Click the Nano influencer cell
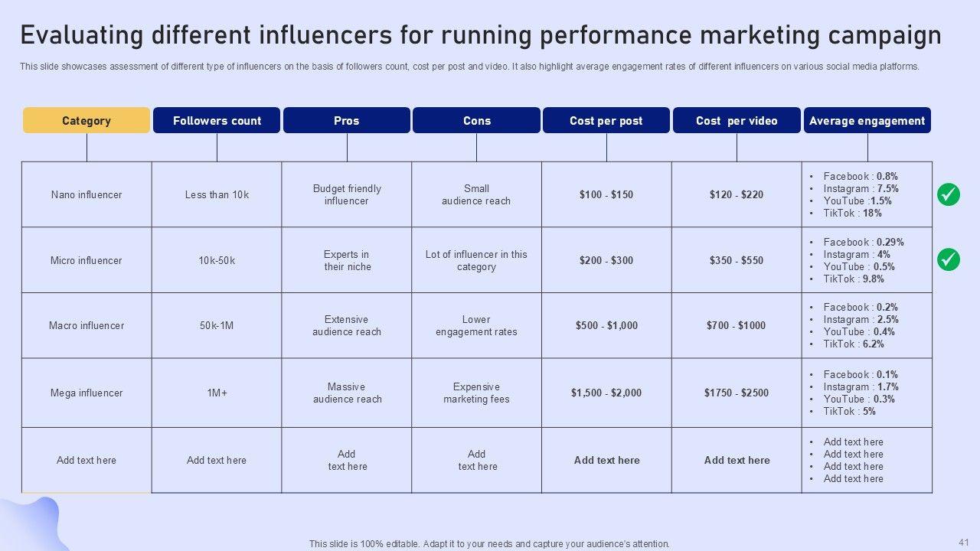This screenshot has width=980, height=551. coord(87,194)
